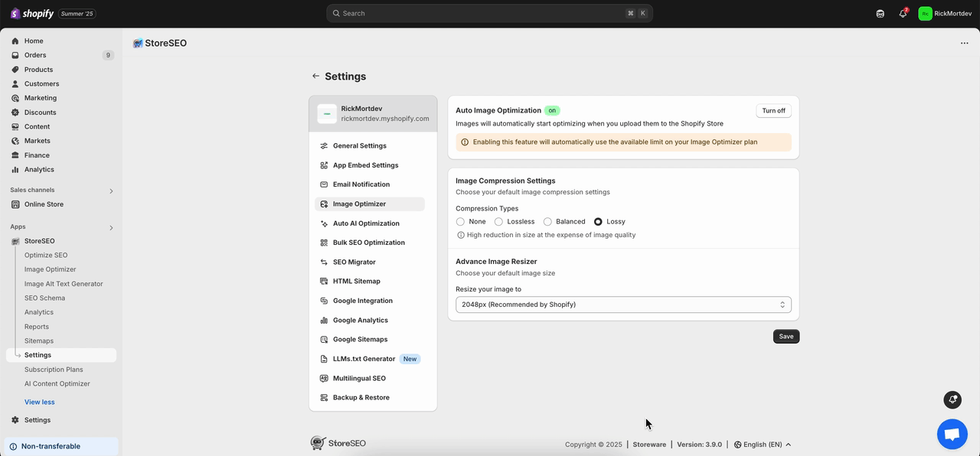980x456 pixels.
Task: Open Sitemaps in sidebar
Action: (x=39, y=341)
